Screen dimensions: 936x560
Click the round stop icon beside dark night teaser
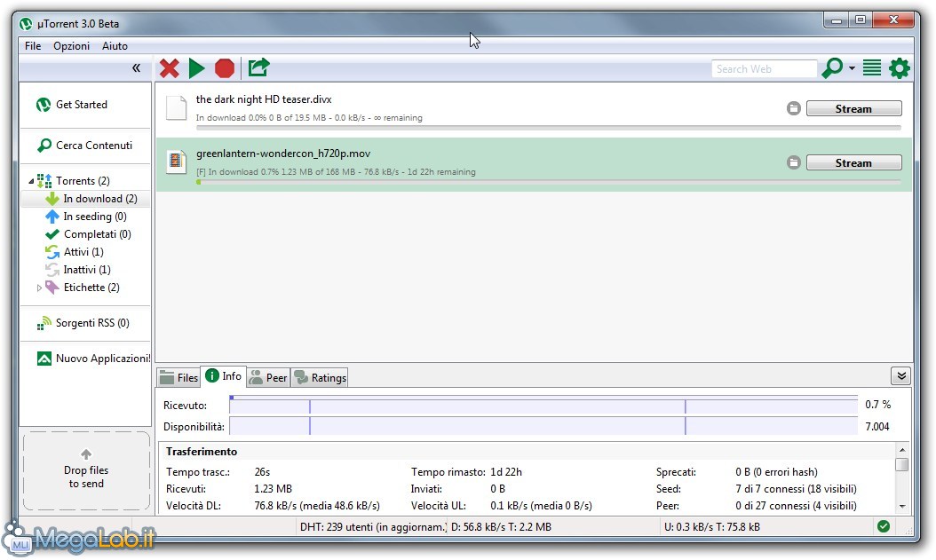793,108
